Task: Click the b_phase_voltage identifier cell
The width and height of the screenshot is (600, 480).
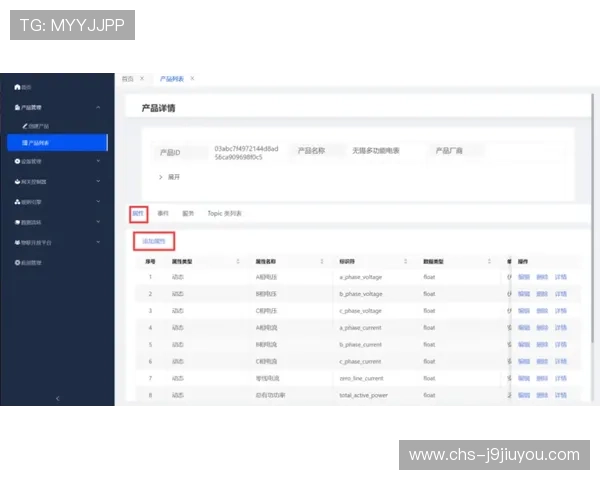Action: (360, 294)
